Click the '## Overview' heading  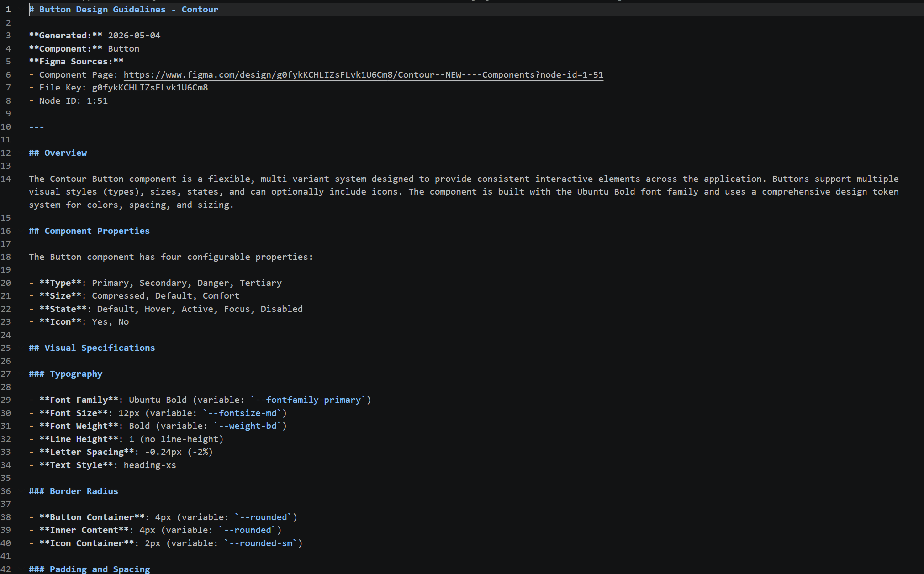click(58, 153)
